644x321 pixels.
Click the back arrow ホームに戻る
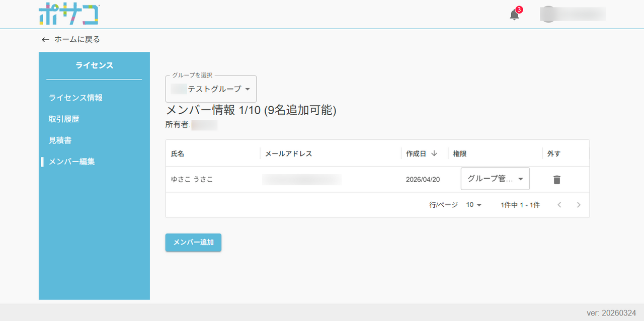pyautogui.click(x=71, y=39)
